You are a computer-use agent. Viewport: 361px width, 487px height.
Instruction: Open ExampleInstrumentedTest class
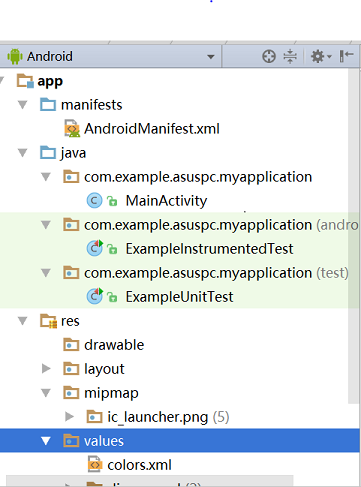209,249
